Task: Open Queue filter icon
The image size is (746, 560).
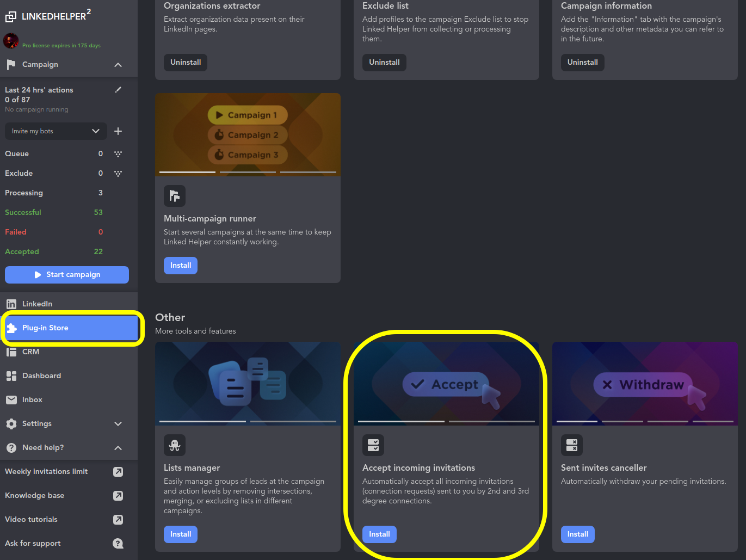Action: (118, 154)
